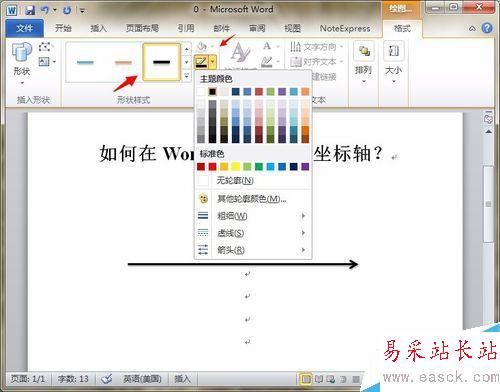The width and height of the screenshot is (500, 392).
Task: Pick green standard color swatch
Action: [259, 167]
